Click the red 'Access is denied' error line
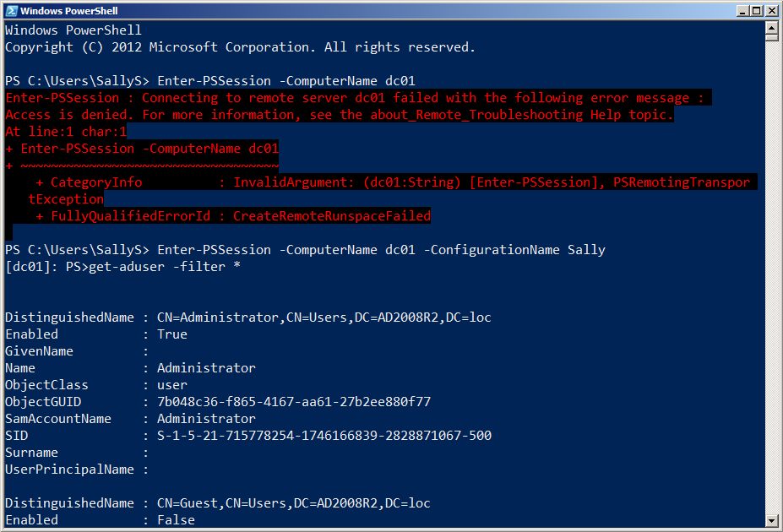Screen dimensions: 783x532 (338, 115)
